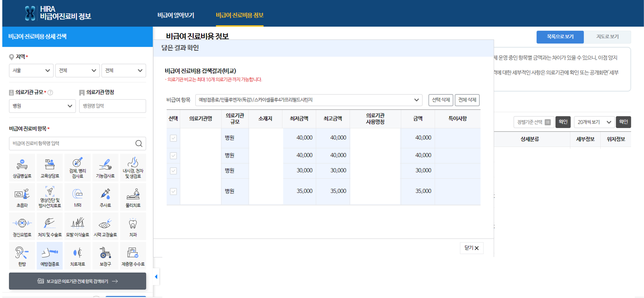644x298 pixels.
Task: Select the 치과 category icon
Action: pyautogui.click(x=133, y=226)
